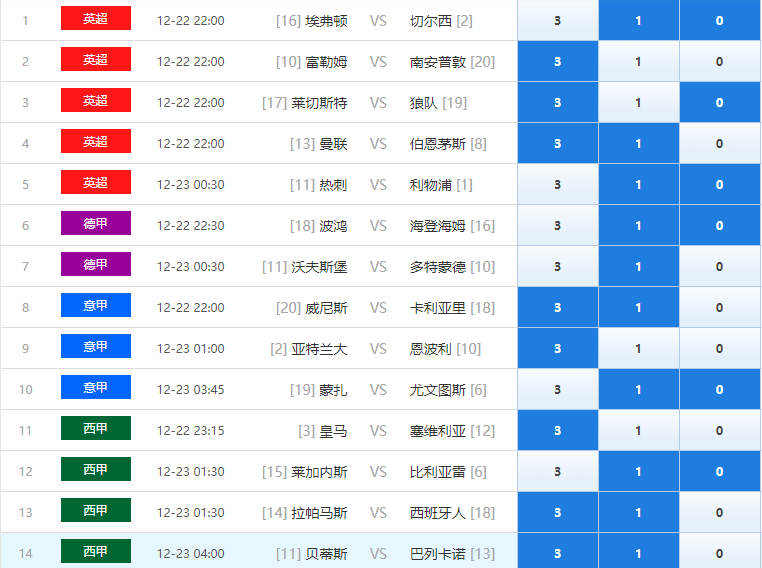762x568 pixels.
Task: Pick 3 for 贝蒂斯 vs 巴列卡诺
Action: point(558,553)
